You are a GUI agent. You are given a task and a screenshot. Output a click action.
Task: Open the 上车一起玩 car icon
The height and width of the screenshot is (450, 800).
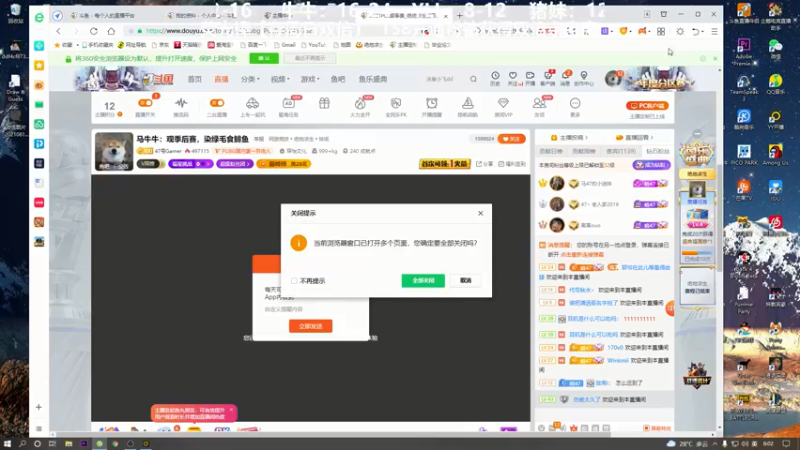point(253,103)
